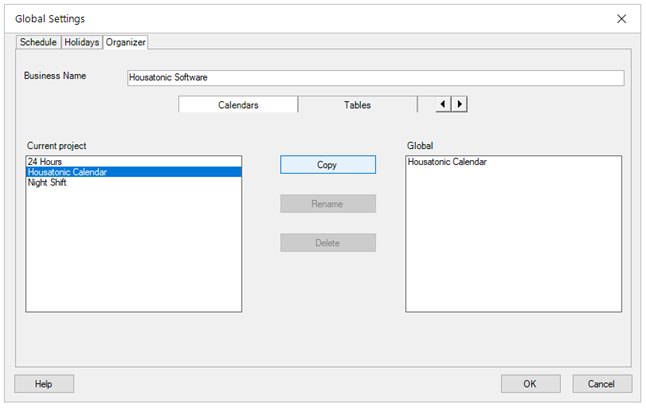
Task: Show the Calendars organizer tab
Action: coord(238,104)
